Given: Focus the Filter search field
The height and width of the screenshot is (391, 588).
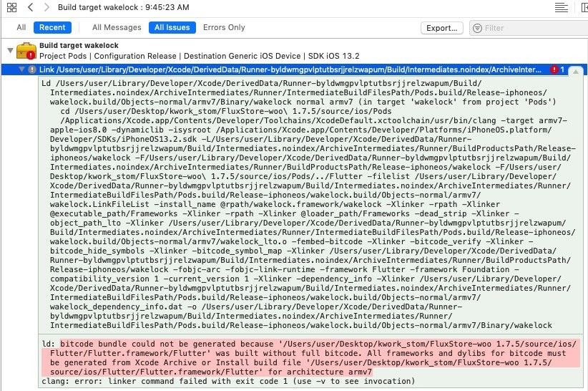Looking at the screenshot, I should (x=529, y=28).
